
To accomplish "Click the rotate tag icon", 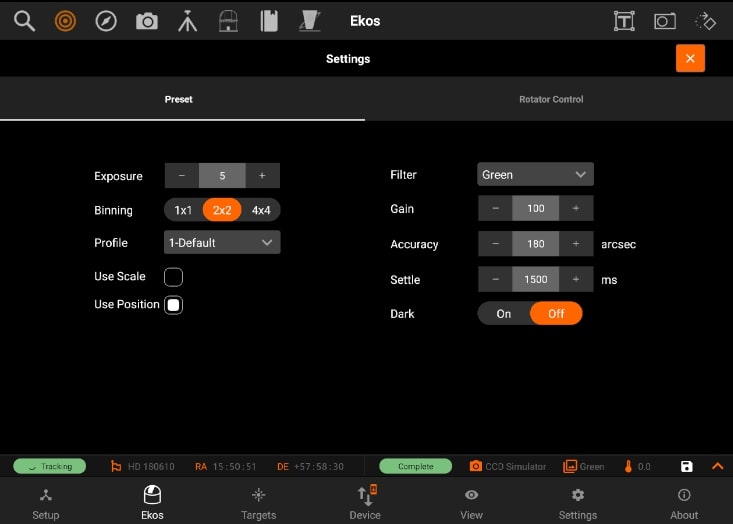I will [x=705, y=21].
